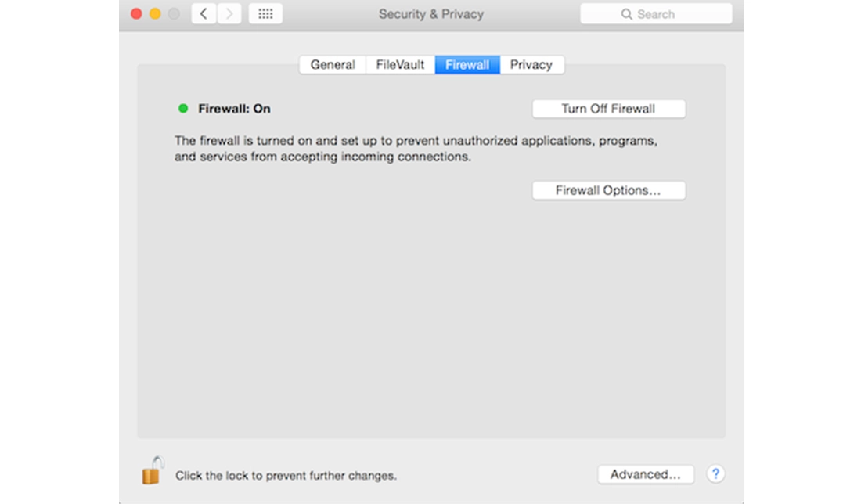
Task: Select the Firewall tab
Action: (467, 65)
